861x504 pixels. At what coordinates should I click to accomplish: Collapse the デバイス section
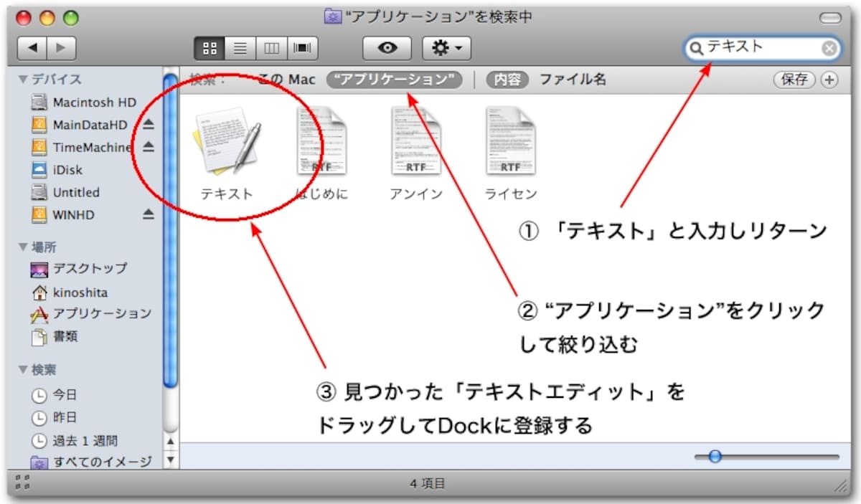22,80
